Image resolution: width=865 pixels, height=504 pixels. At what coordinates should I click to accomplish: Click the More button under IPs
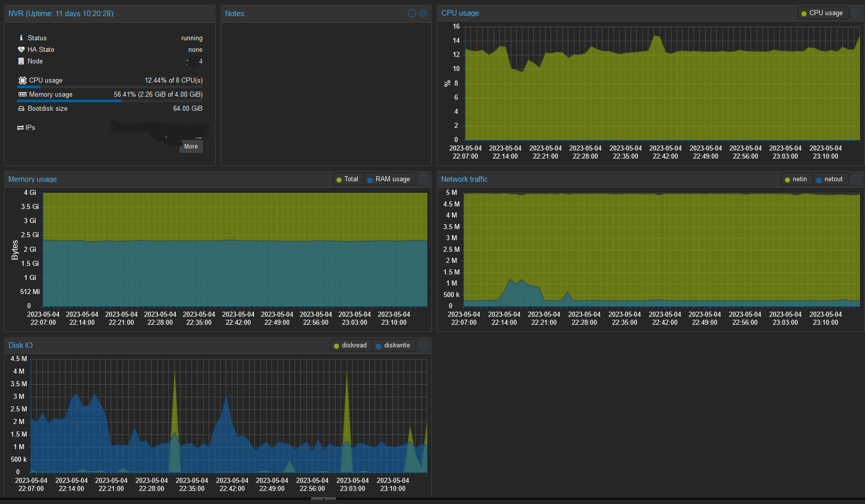pos(190,147)
